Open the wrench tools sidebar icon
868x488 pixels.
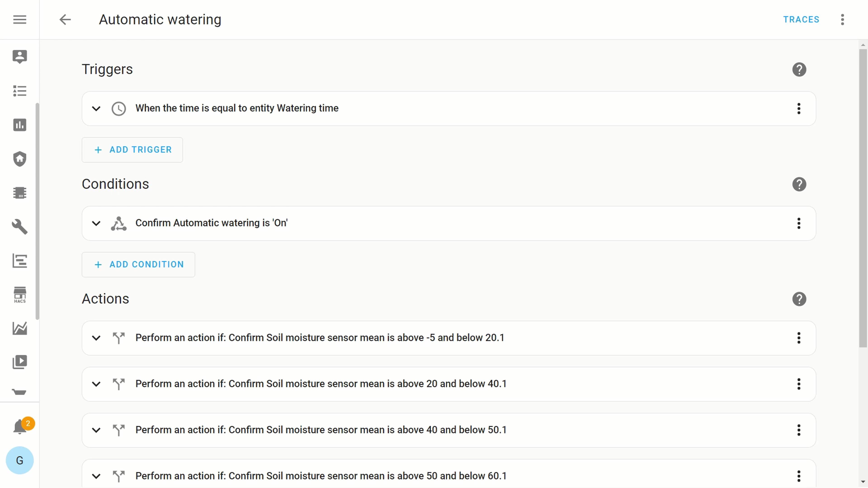pyautogui.click(x=19, y=227)
